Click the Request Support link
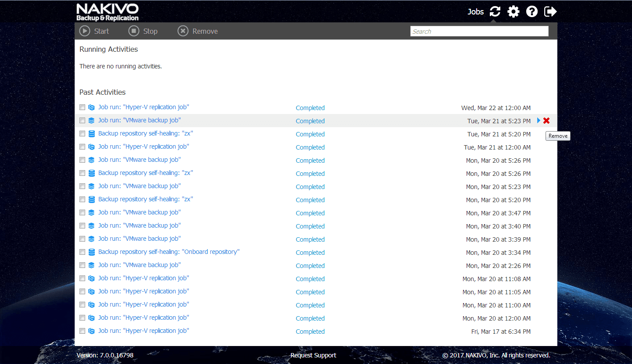This screenshot has width=632, height=364. coord(313,355)
